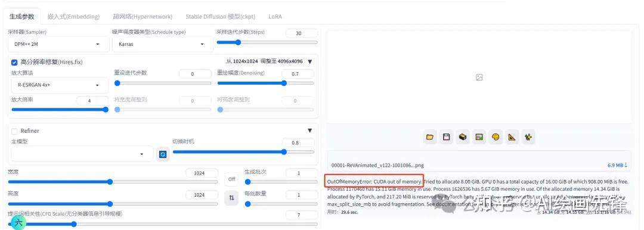
Task: Adjust the 重绘幅度(Denoising) slider
Action: 265,83
